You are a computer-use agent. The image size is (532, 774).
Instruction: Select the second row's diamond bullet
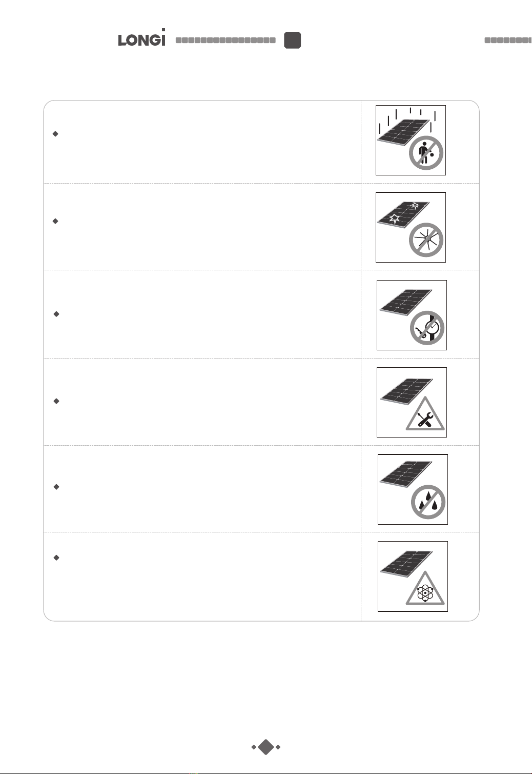(55, 221)
